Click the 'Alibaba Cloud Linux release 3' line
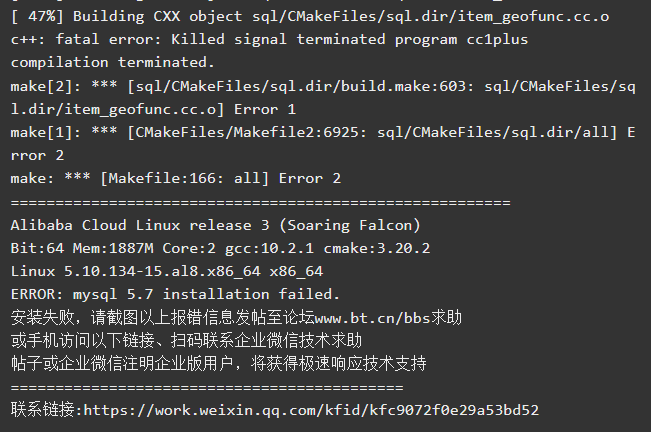The width and height of the screenshot is (651, 432). (x=215, y=225)
